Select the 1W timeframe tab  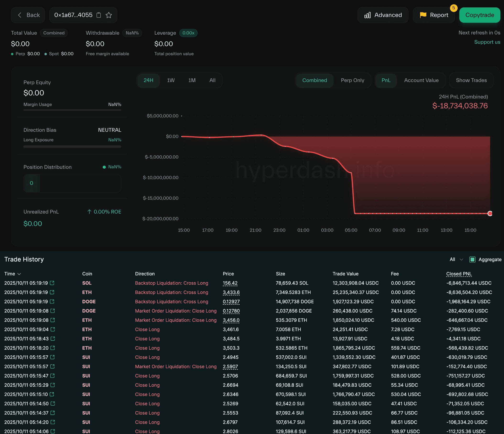click(171, 80)
